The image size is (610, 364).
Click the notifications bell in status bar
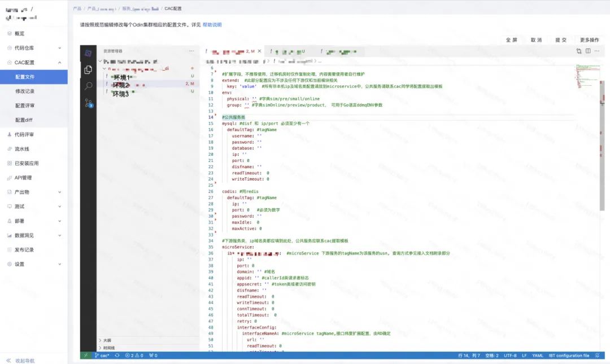(597, 356)
